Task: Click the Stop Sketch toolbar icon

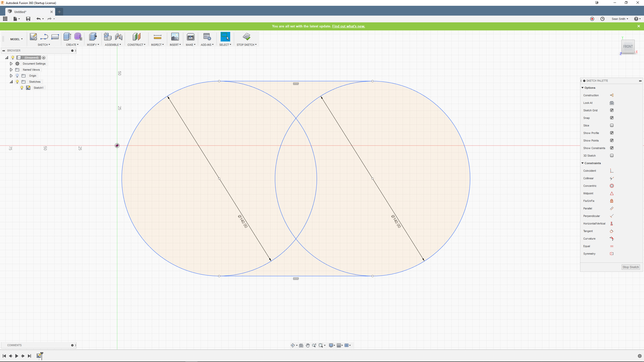Action: click(x=247, y=37)
